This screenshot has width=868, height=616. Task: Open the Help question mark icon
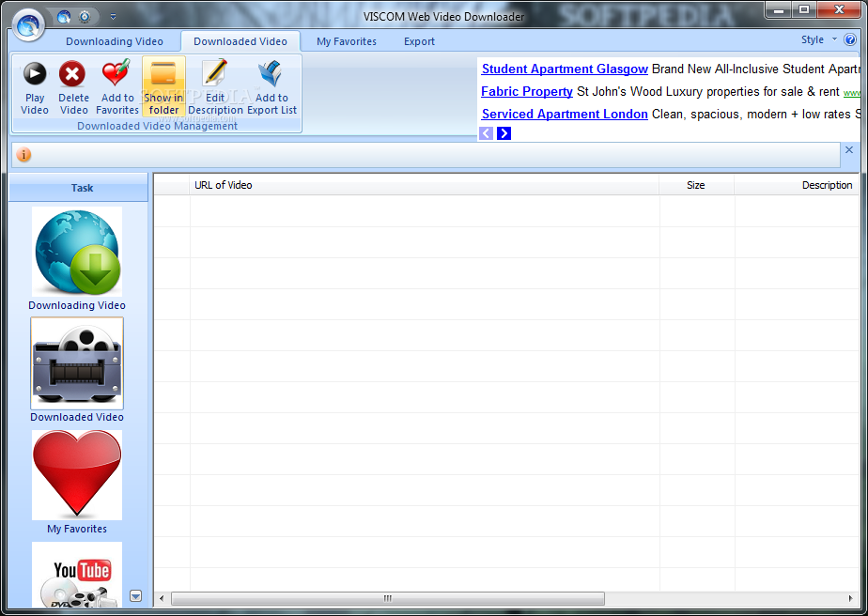tap(850, 39)
